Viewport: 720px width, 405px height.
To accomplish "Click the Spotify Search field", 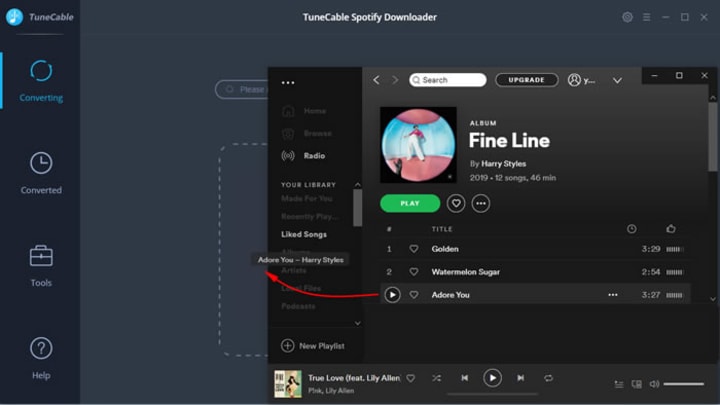I will [x=448, y=80].
